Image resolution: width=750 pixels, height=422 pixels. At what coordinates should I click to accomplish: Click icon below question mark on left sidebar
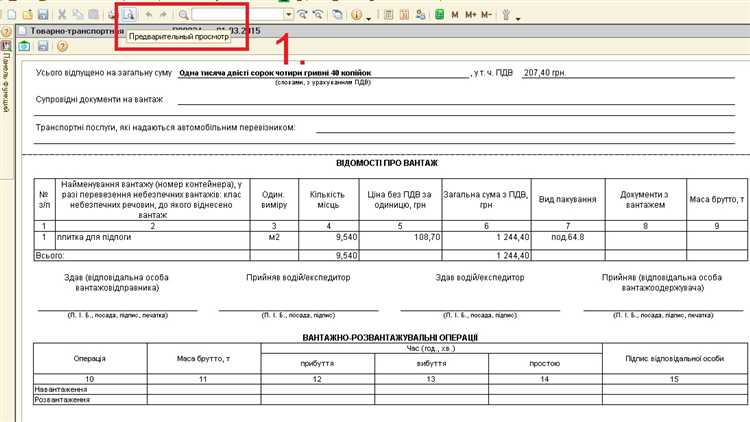(6, 46)
